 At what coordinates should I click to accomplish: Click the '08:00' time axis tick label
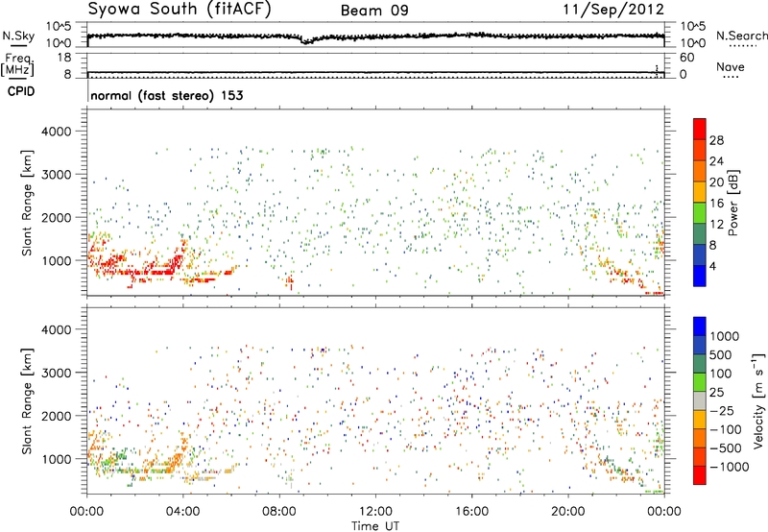coord(279,512)
